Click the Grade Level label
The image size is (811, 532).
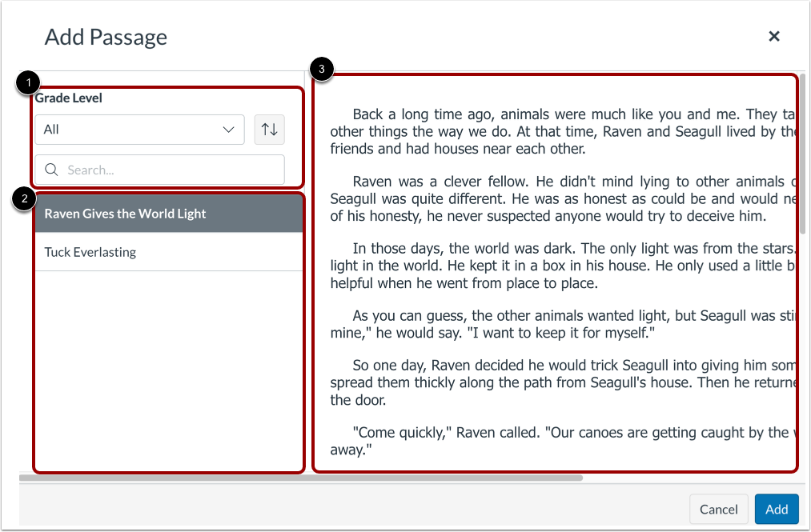point(68,98)
